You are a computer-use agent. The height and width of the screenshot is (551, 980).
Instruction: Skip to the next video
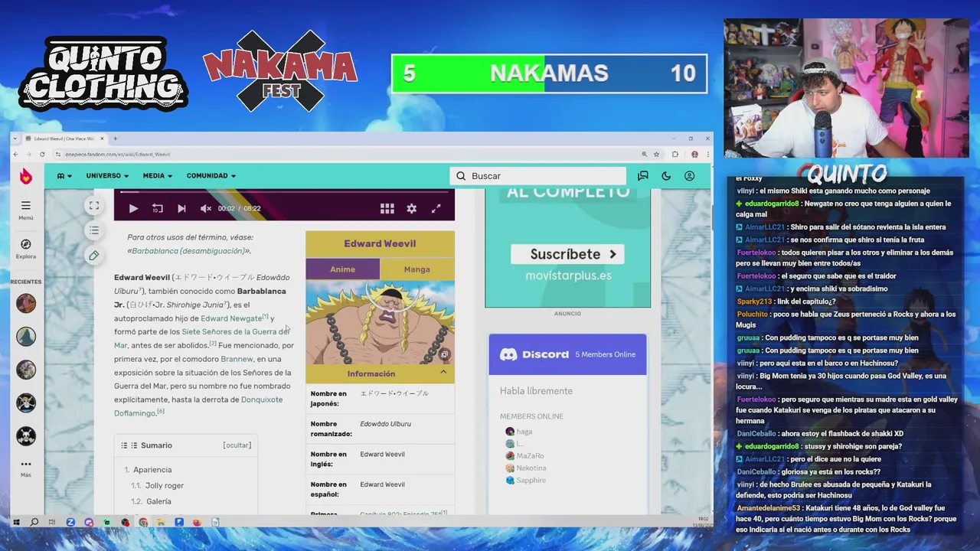point(181,208)
